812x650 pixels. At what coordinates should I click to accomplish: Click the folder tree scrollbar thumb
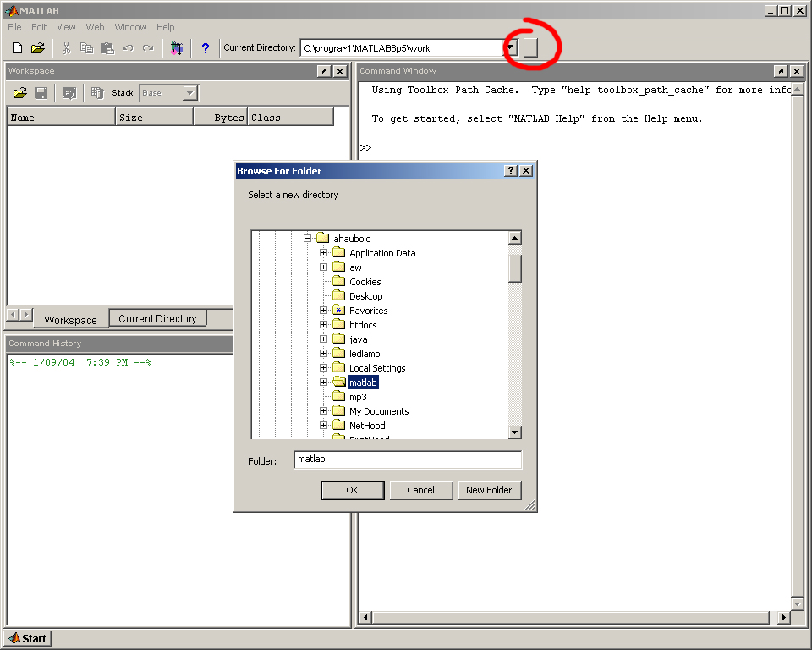[515, 268]
